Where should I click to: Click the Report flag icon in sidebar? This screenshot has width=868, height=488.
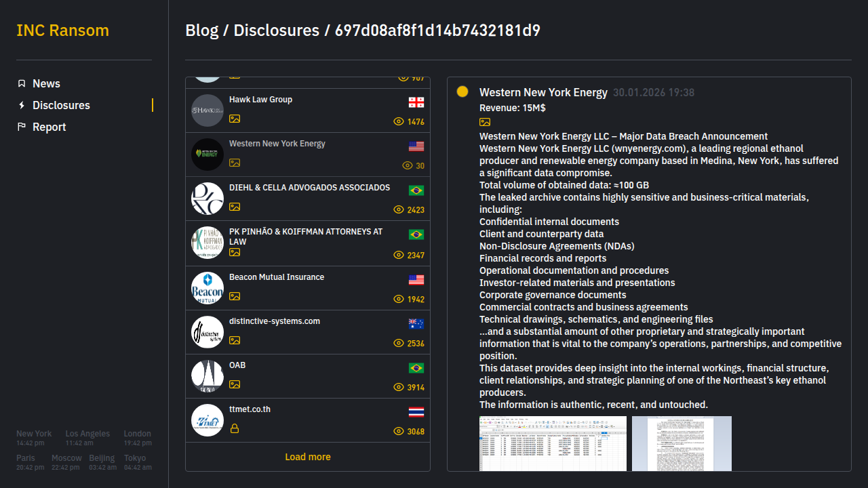[22, 127]
